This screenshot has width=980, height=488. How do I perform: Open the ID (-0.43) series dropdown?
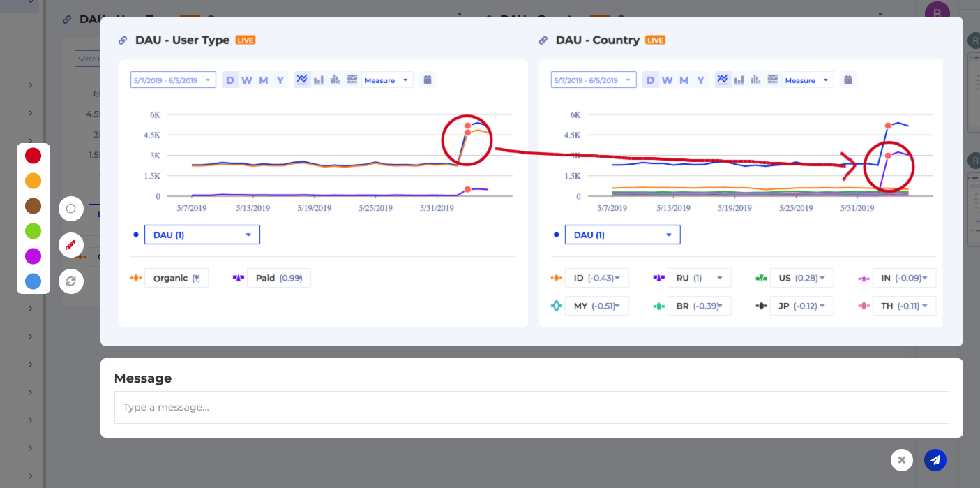click(x=597, y=278)
